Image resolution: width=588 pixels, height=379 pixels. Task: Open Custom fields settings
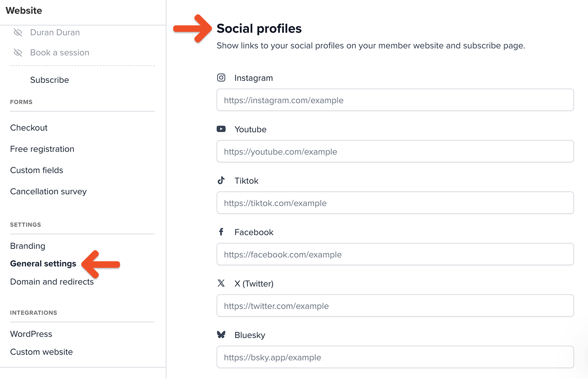click(x=36, y=170)
